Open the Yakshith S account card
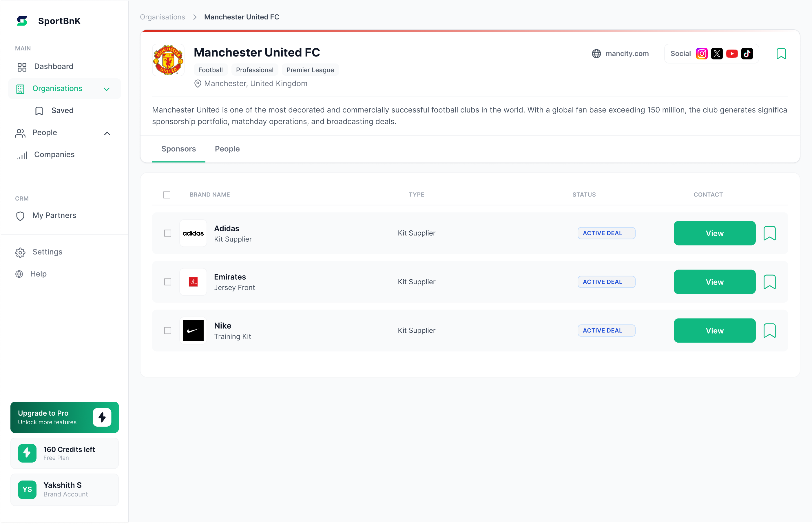The height and width of the screenshot is (524, 812). [65, 490]
